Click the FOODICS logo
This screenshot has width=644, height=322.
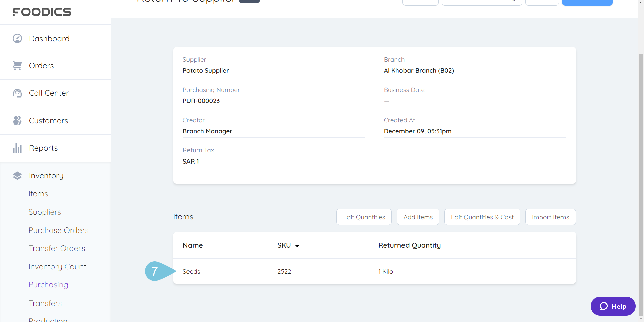42,12
